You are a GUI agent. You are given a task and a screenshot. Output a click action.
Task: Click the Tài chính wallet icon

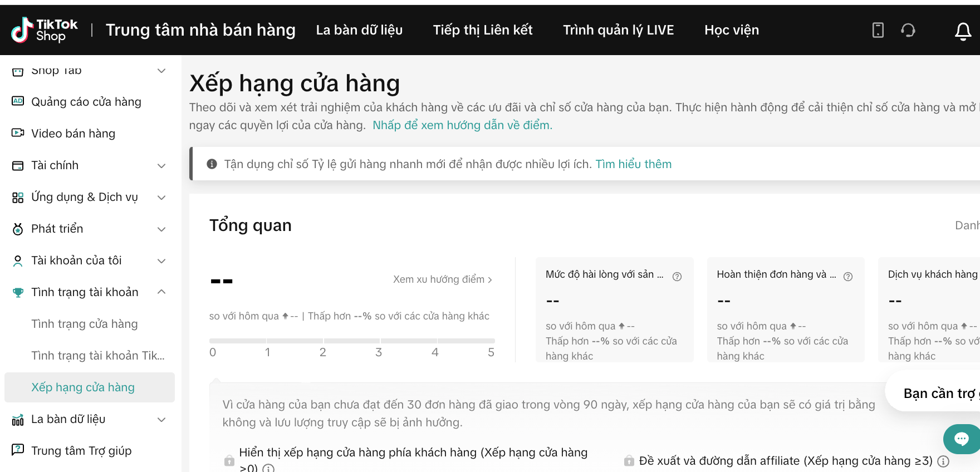click(18, 165)
